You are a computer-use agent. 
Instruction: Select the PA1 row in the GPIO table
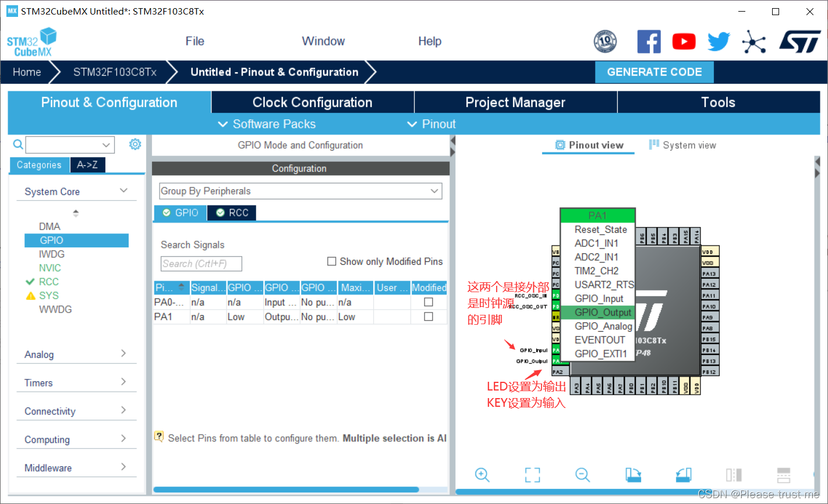[x=300, y=317]
